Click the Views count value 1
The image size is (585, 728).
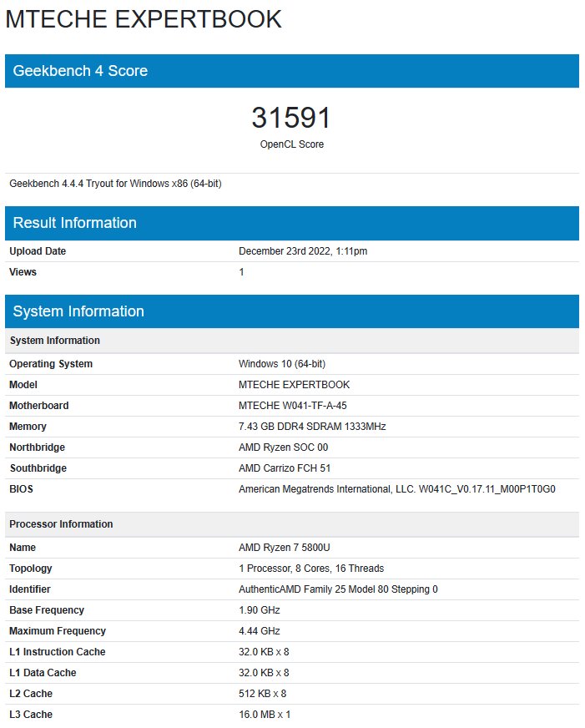click(241, 272)
